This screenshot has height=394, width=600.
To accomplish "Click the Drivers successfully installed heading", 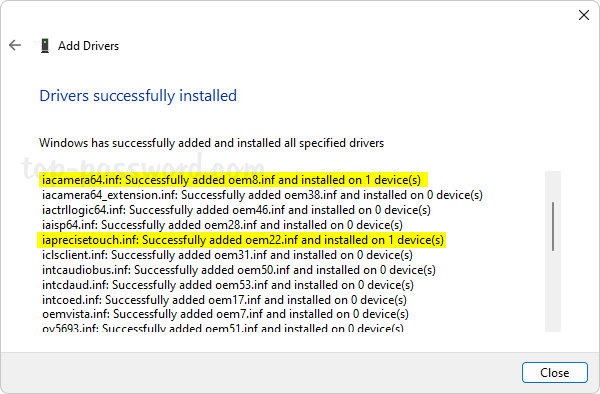I will coord(138,96).
